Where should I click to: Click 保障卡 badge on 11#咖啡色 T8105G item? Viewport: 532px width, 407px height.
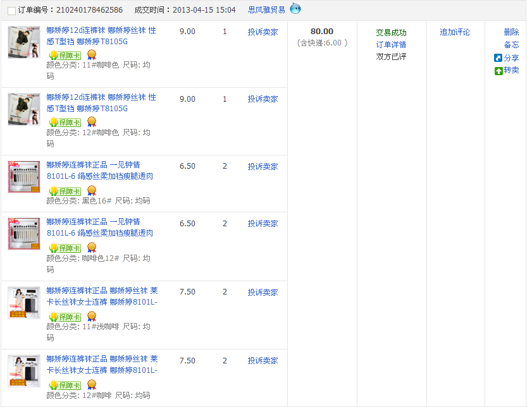click(65, 55)
